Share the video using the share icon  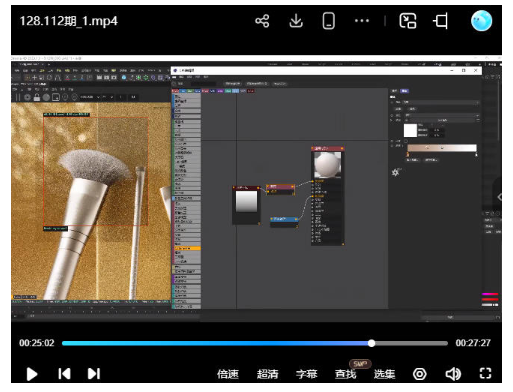tap(262, 21)
